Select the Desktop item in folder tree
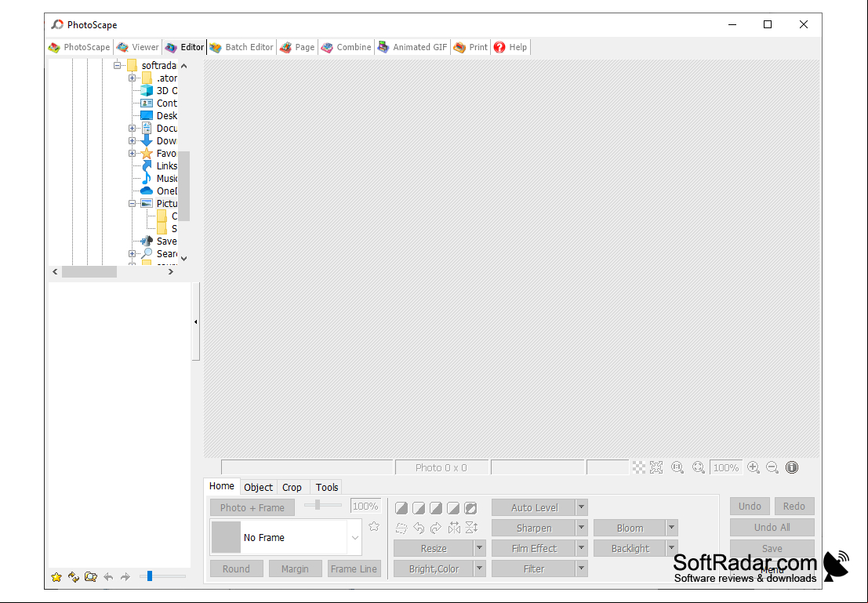Image resolution: width=868 pixels, height=603 pixels. pyautogui.click(x=158, y=116)
